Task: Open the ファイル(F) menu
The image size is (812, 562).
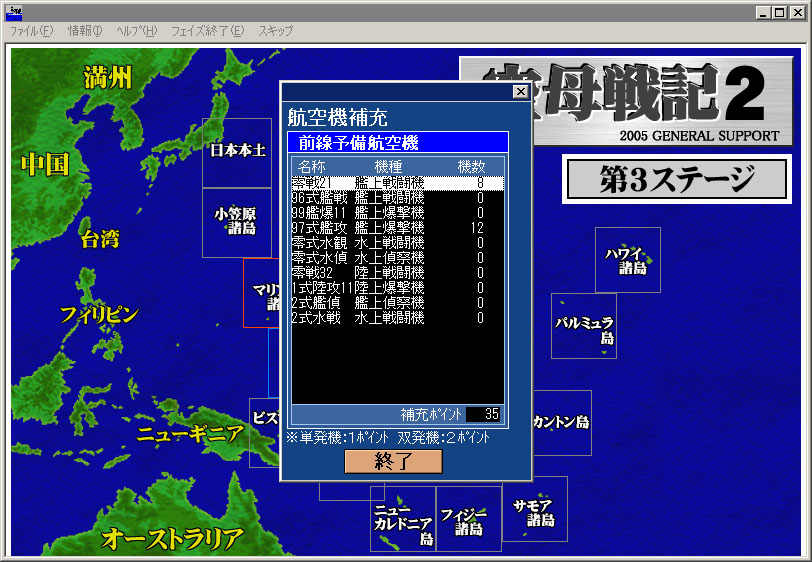Action: click(32, 31)
